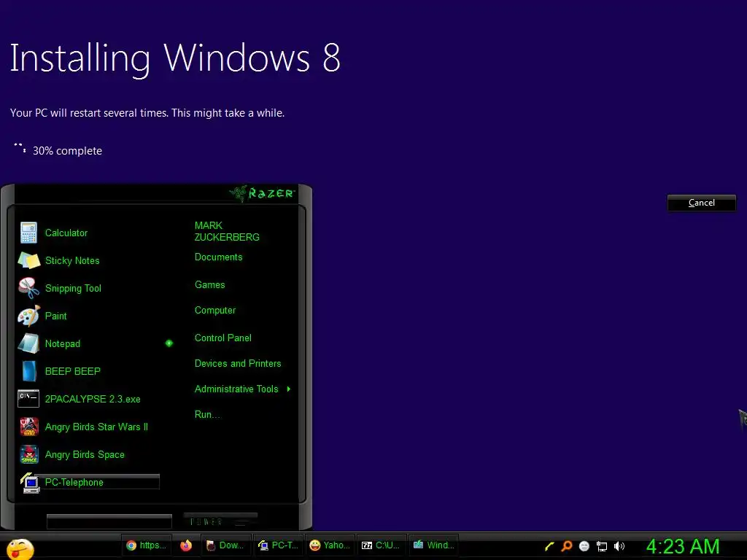Image resolution: width=747 pixels, height=560 pixels.
Task: Click the orange magnifier tray icon
Action: pyautogui.click(x=566, y=545)
